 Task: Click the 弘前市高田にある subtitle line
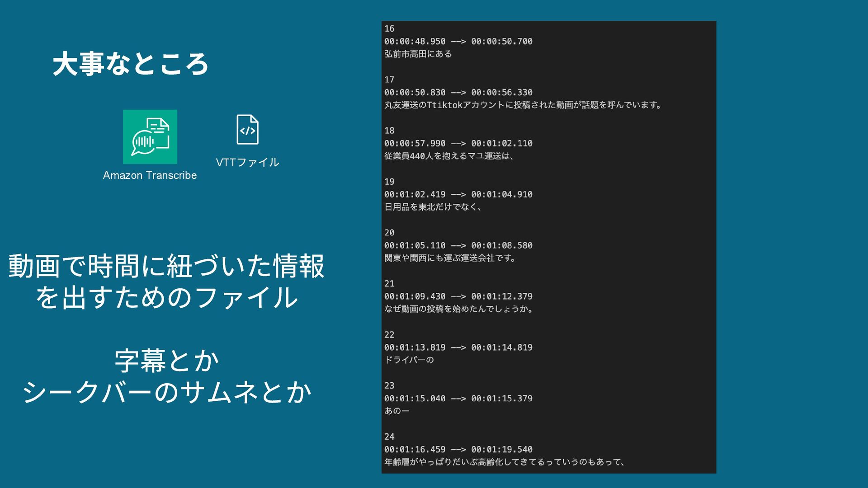pyautogui.click(x=418, y=54)
